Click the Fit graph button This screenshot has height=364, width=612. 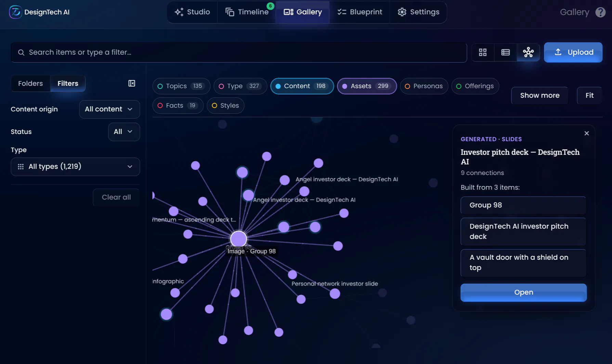click(x=589, y=96)
